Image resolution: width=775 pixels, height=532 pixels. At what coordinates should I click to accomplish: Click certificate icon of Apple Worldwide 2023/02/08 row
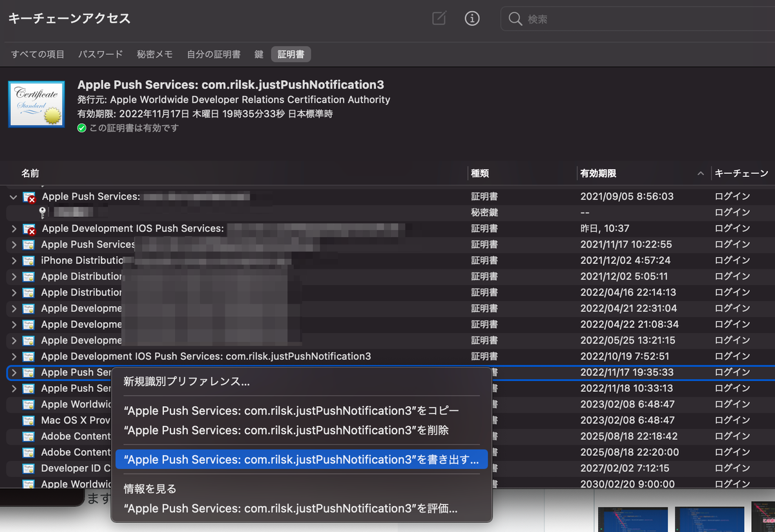(28, 404)
